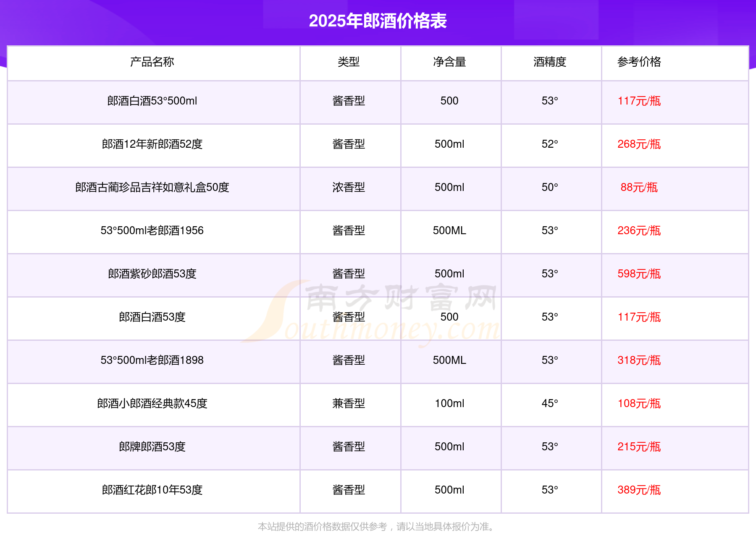Click the 45° alcohol value
This screenshot has height=533, width=756.
pyautogui.click(x=550, y=404)
